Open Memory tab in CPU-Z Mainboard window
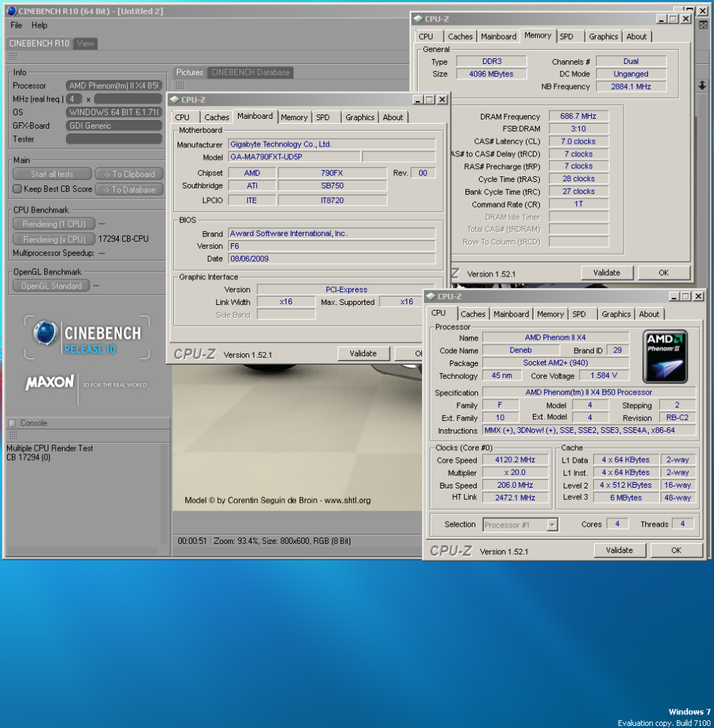 [x=294, y=117]
